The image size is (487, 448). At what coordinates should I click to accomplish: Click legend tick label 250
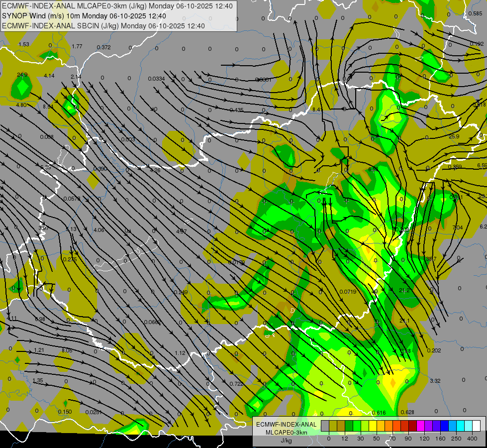(456, 439)
